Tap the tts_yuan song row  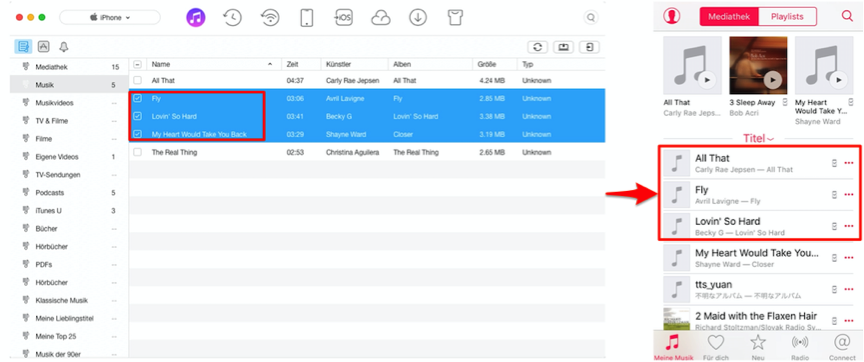pos(758,289)
